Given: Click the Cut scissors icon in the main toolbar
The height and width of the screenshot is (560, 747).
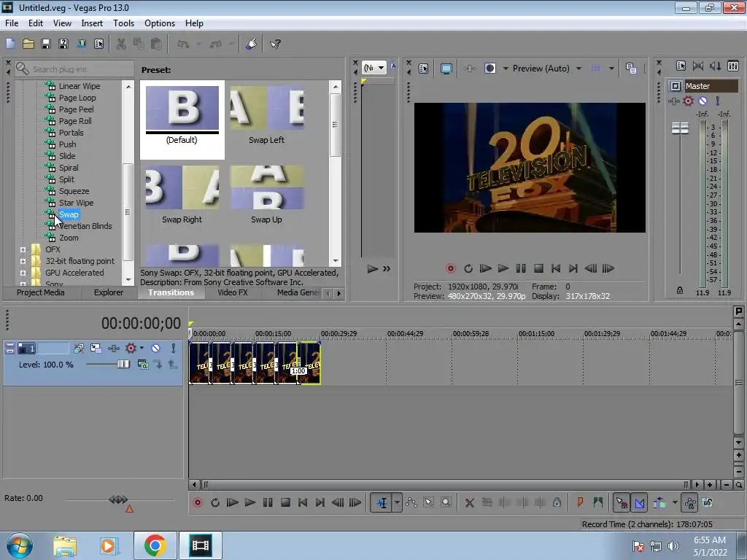Looking at the screenshot, I should [121, 44].
